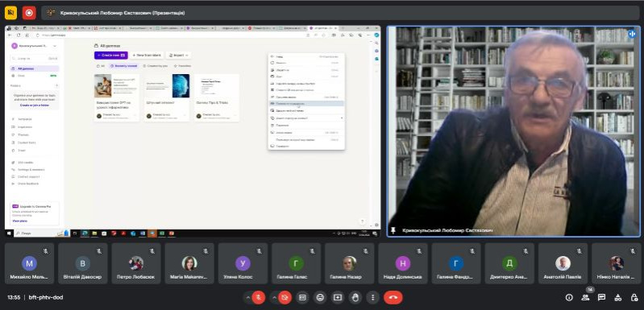Screen dimensions: 644x310
Task: Leave the call with red hang-up button
Action: coord(393,297)
